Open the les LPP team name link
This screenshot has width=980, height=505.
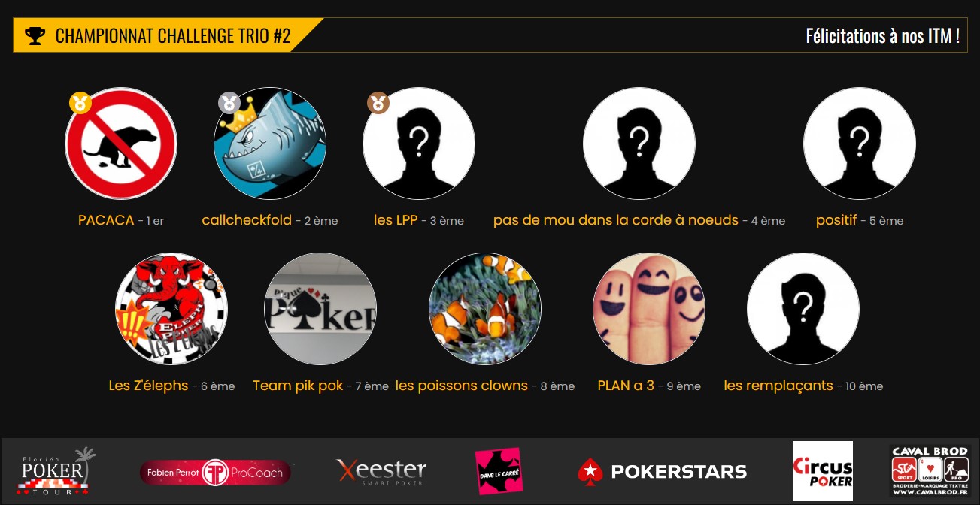coord(396,220)
